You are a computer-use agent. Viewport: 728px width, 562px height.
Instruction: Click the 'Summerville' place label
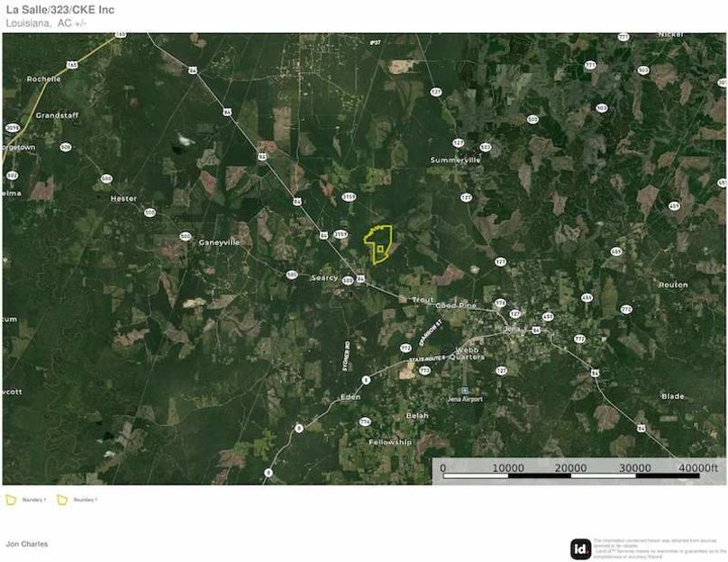pos(456,160)
